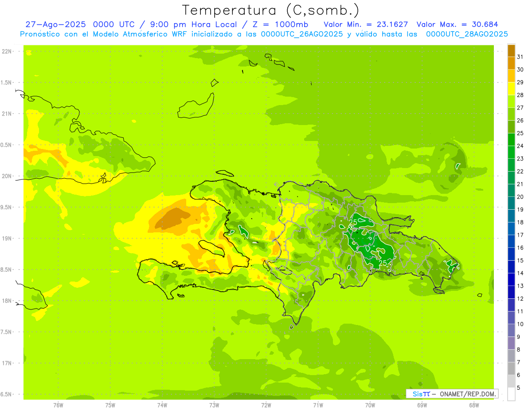Click the "69W" longitude axis label
532x411 pixels.
tap(422, 405)
